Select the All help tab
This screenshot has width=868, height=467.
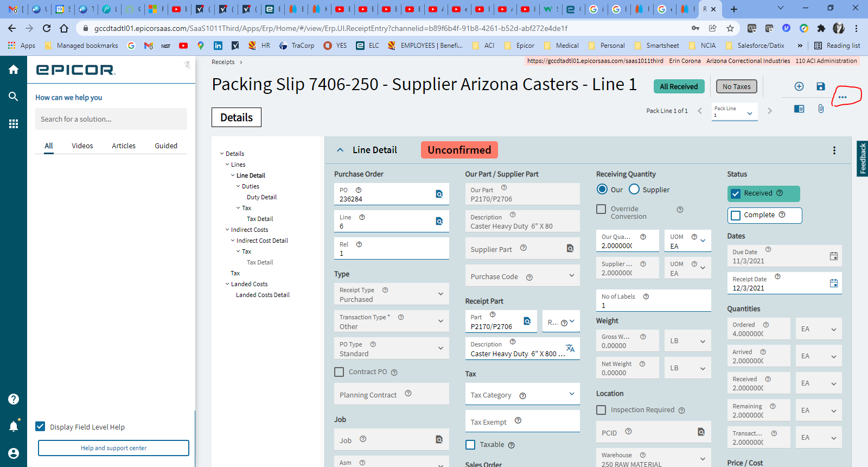[49, 146]
